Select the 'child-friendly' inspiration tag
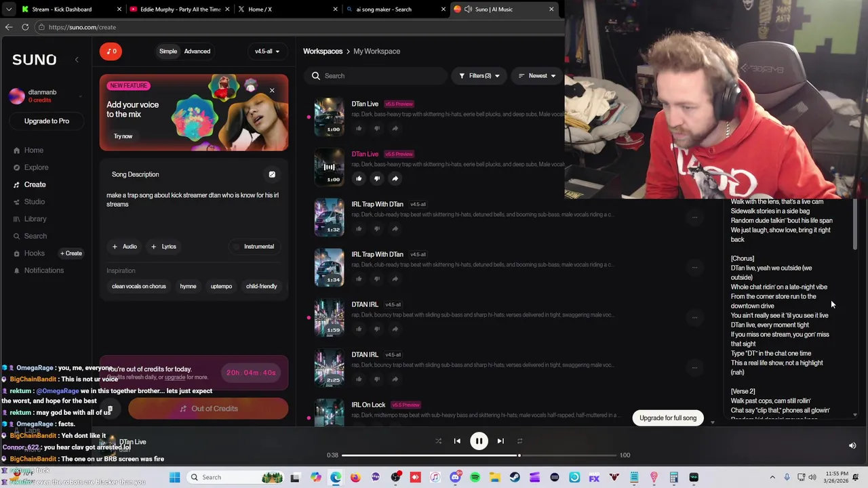This screenshot has width=868, height=488. [261, 287]
